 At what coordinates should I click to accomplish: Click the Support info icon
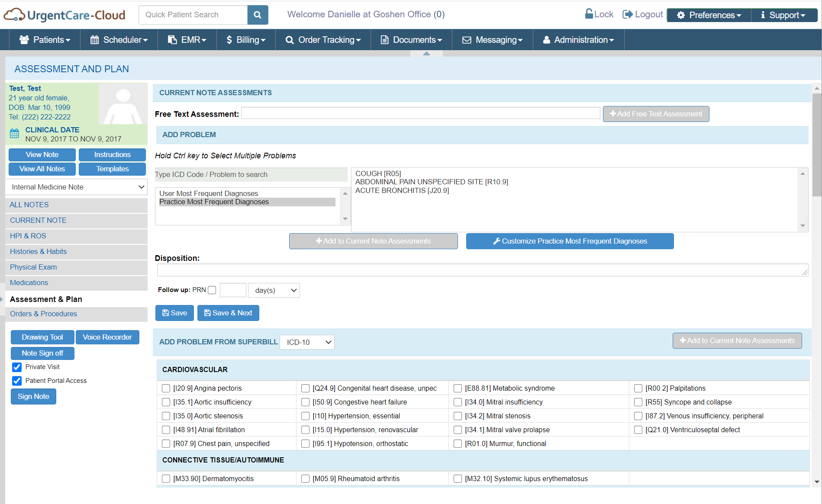[763, 15]
